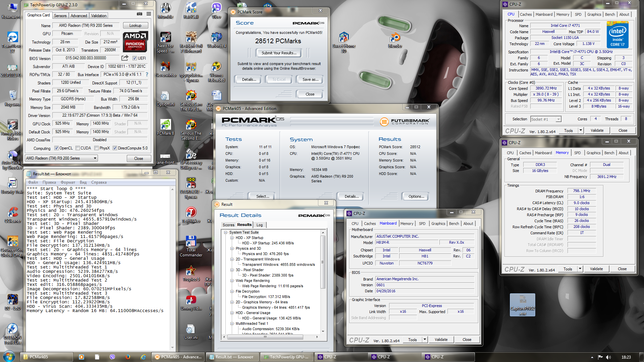Open the Tools dropdown arrow in the CPU-Z Mainboard window
This screenshot has height=362, width=644.
pyautogui.click(x=425, y=340)
